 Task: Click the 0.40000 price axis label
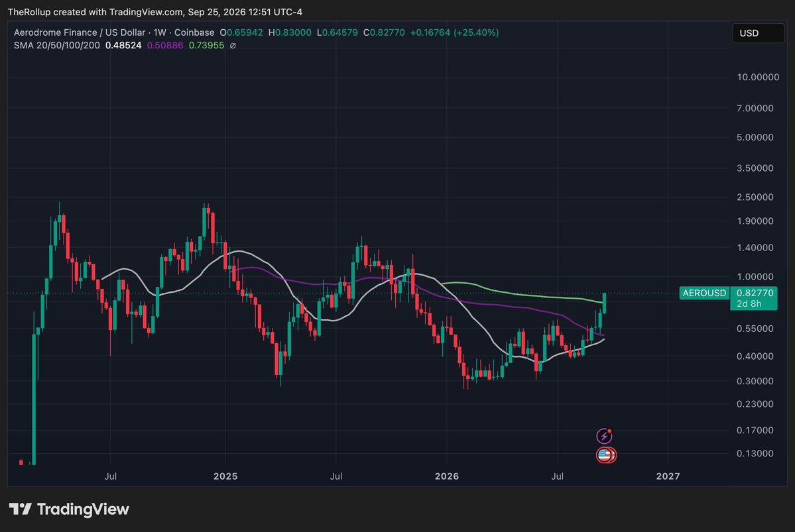755,356
